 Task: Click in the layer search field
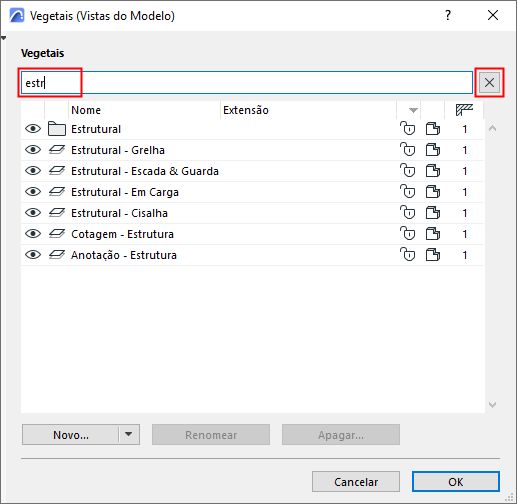247,82
